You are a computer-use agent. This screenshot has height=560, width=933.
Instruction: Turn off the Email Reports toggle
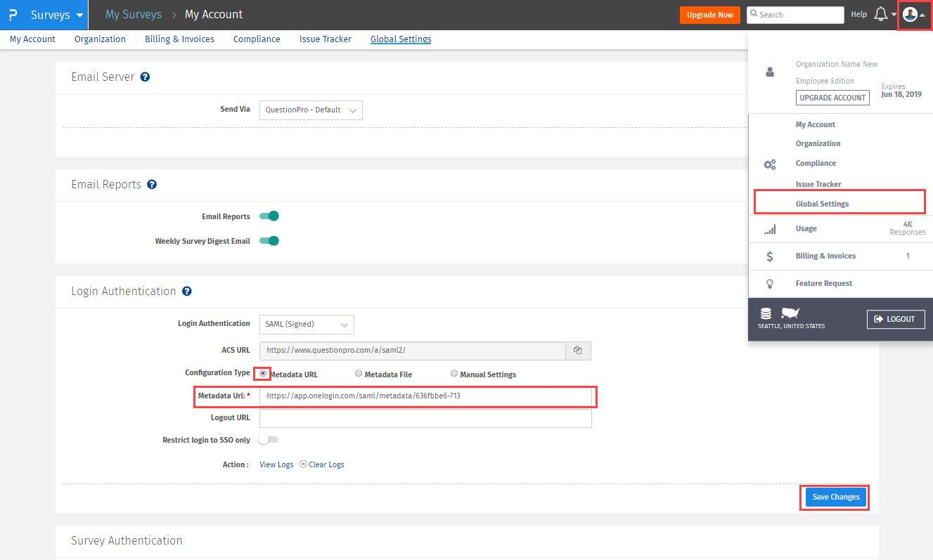(269, 216)
